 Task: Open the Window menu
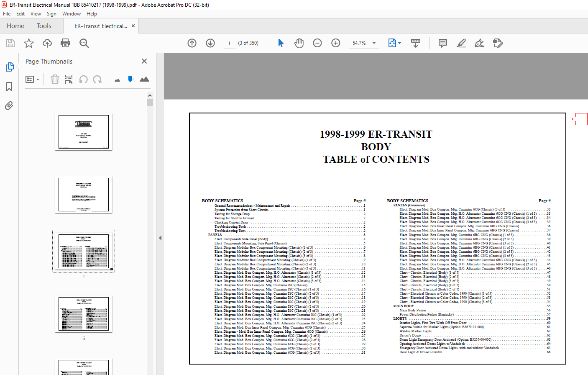[x=72, y=14]
